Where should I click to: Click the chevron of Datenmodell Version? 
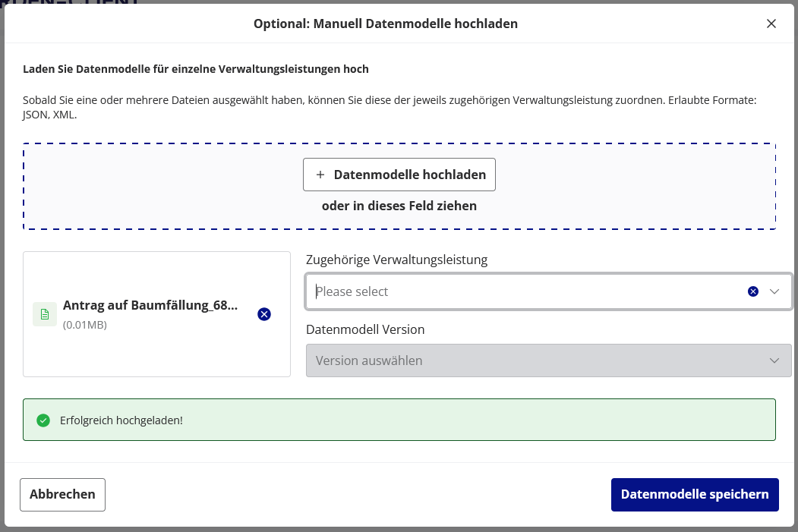click(774, 360)
